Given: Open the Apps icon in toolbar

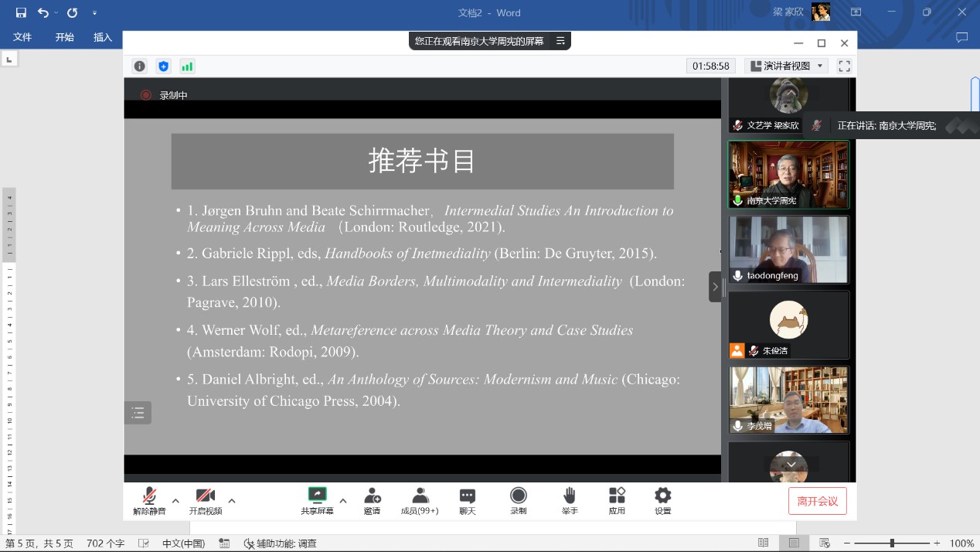Looking at the screenshot, I should coord(617,500).
